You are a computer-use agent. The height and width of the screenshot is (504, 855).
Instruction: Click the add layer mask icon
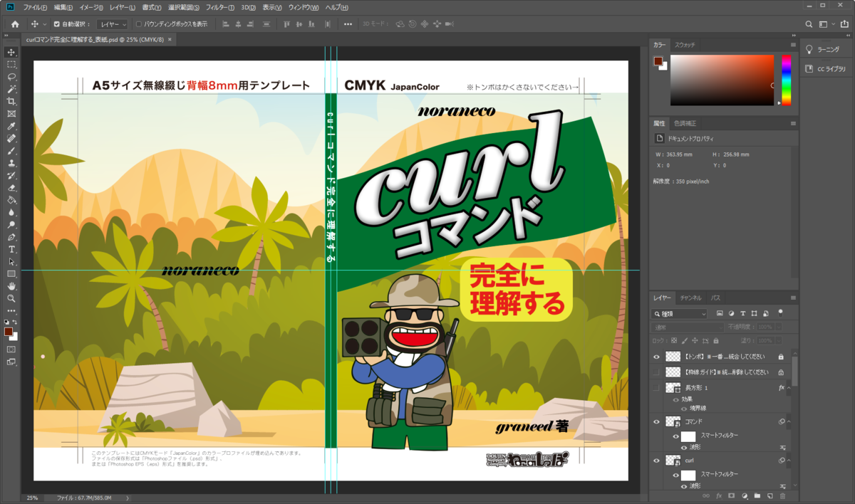pos(731,495)
